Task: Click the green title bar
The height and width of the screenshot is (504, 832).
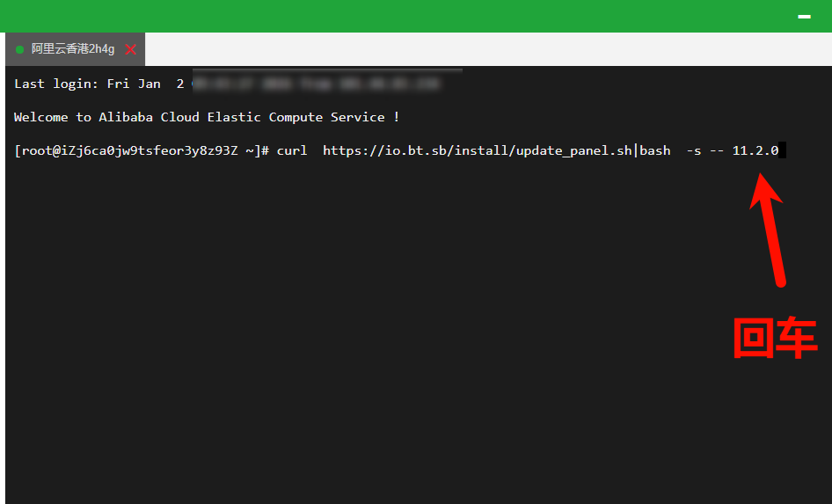Action: tap(396, 16)
